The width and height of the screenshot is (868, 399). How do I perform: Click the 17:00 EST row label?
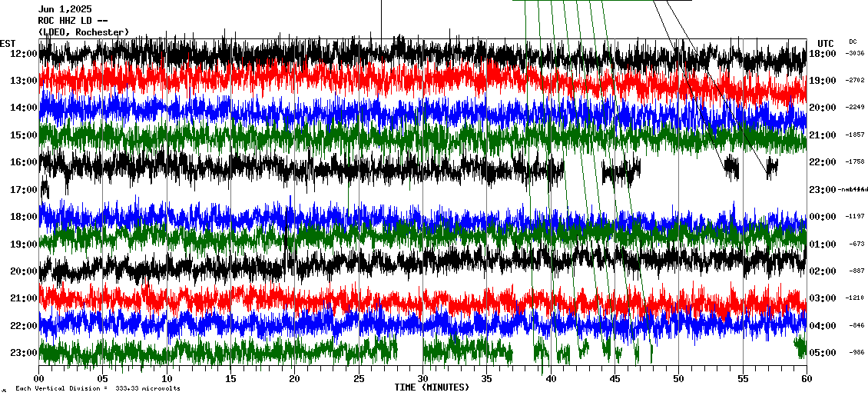click(24, 190)
